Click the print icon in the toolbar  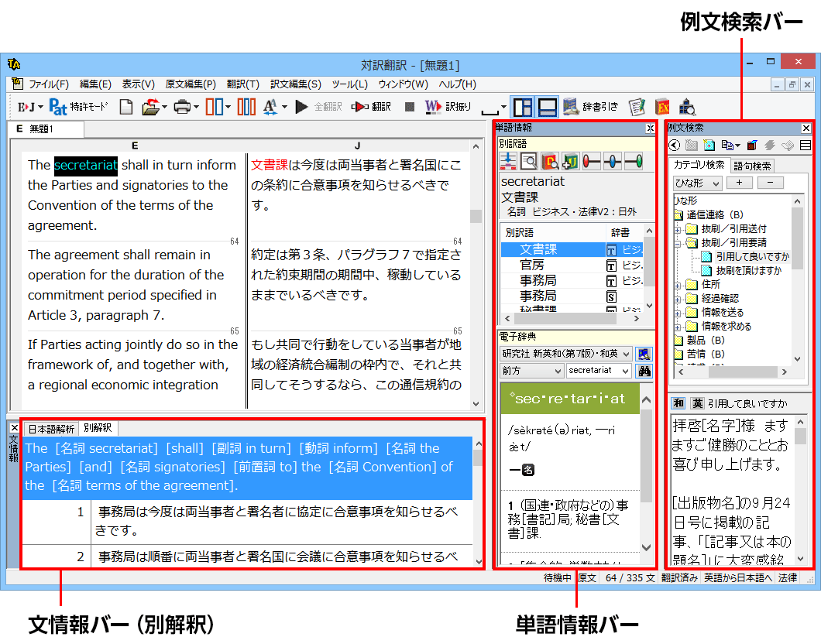[182, 107]
